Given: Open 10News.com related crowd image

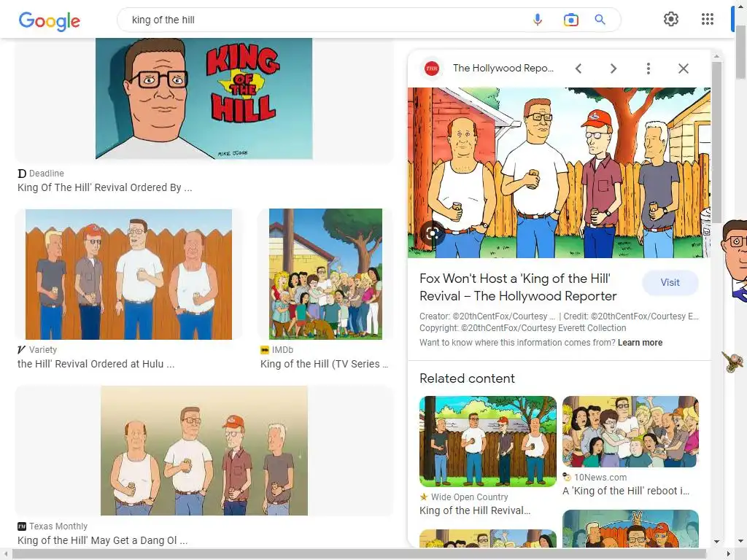Looking at the screenshot, I should pos(630,432).
